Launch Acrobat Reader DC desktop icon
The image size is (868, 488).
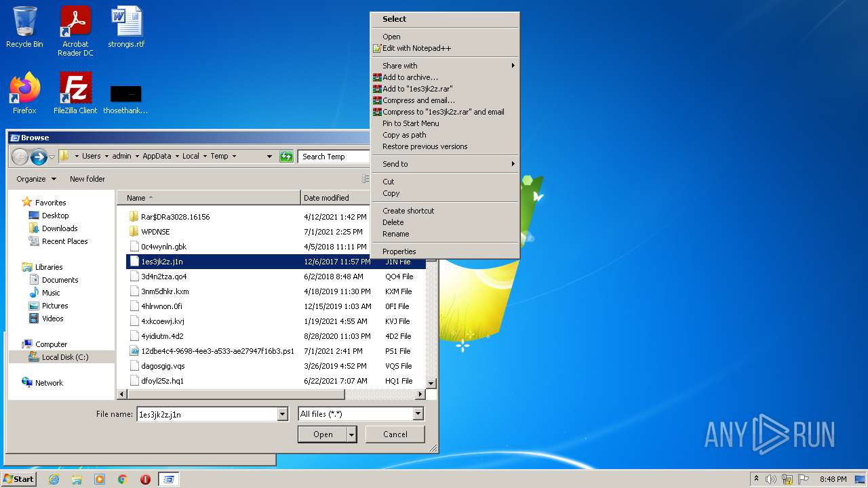75,30
